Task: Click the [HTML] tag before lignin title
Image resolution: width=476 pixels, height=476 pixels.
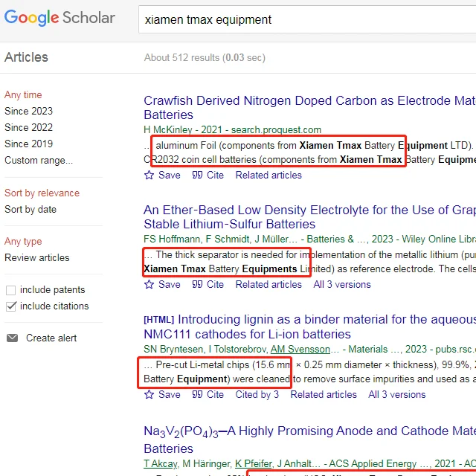Action: click(x=158, y=320)
